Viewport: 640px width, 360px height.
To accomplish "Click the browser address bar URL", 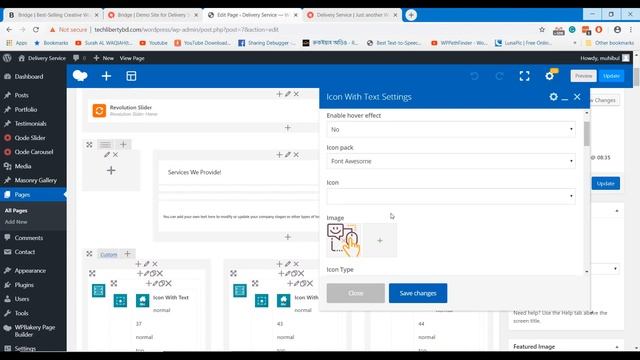I will [187, 29].
